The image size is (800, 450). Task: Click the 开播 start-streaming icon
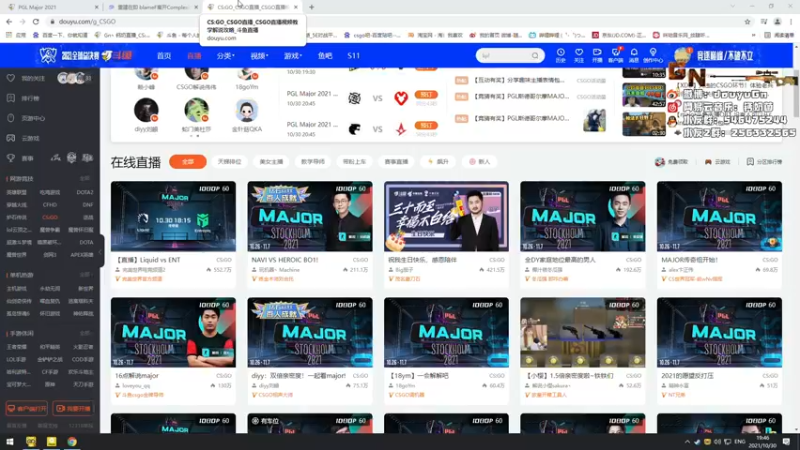pyautogui.click(x=597, y=55)
